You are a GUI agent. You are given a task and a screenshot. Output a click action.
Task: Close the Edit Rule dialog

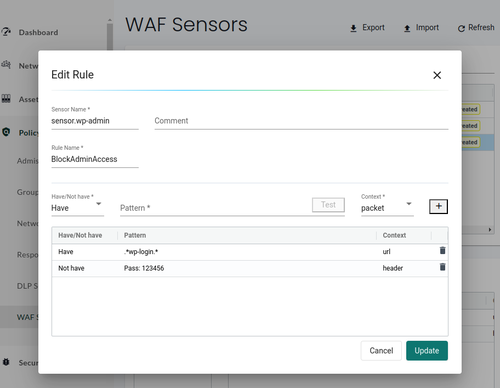[437, 75]
